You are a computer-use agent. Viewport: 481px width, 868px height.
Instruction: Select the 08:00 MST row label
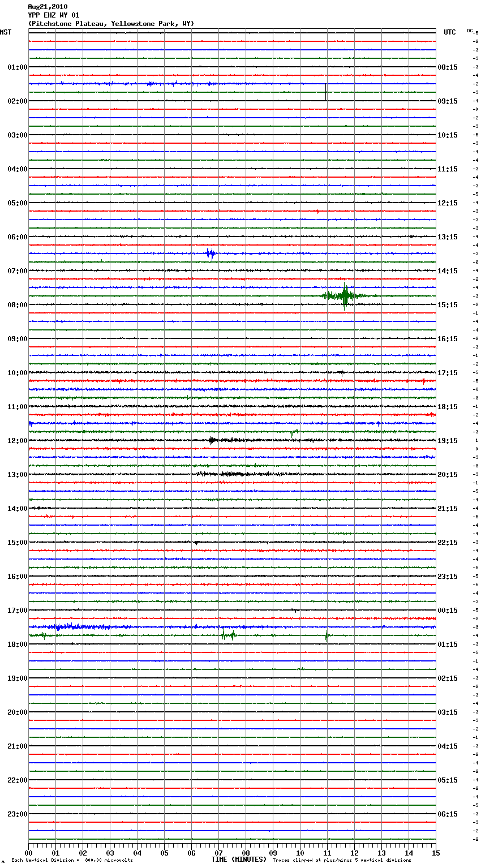pyautogui.click(x=18, y=305)
